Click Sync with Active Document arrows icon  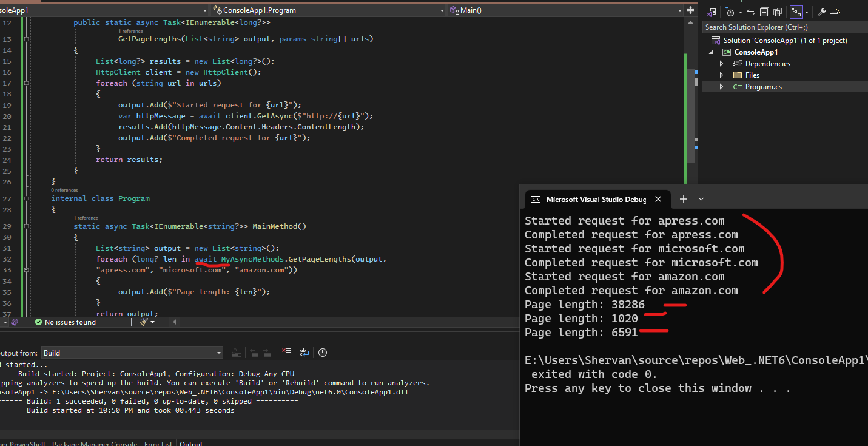point(751,12)
